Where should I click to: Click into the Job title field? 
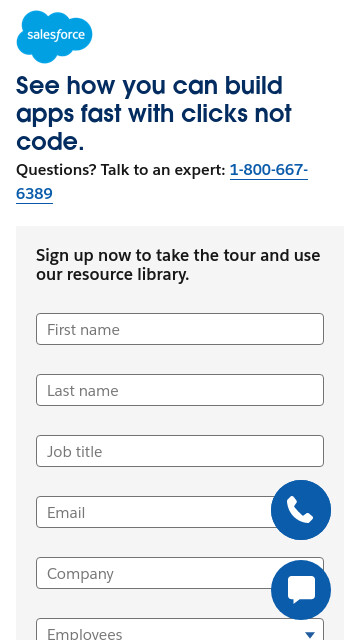click(180, 451)
